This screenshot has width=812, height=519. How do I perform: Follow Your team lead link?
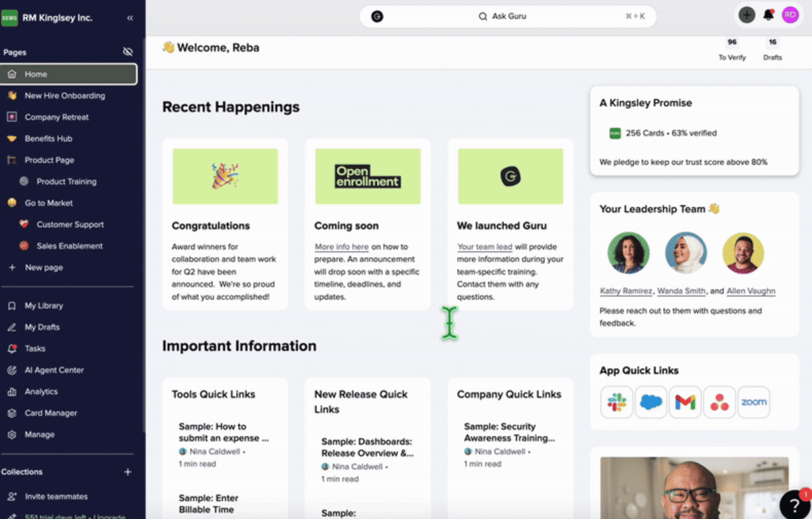click(485, 247)
